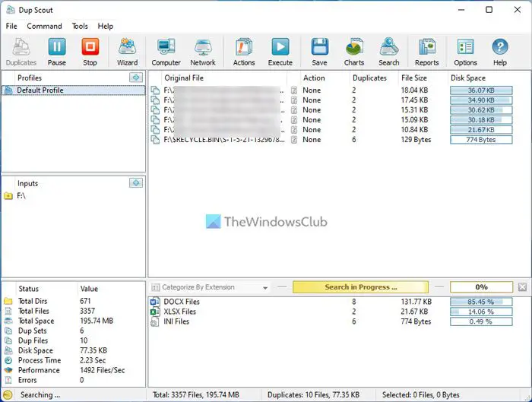
Task: Open the Network search option
Action: [x=203, y=52]
